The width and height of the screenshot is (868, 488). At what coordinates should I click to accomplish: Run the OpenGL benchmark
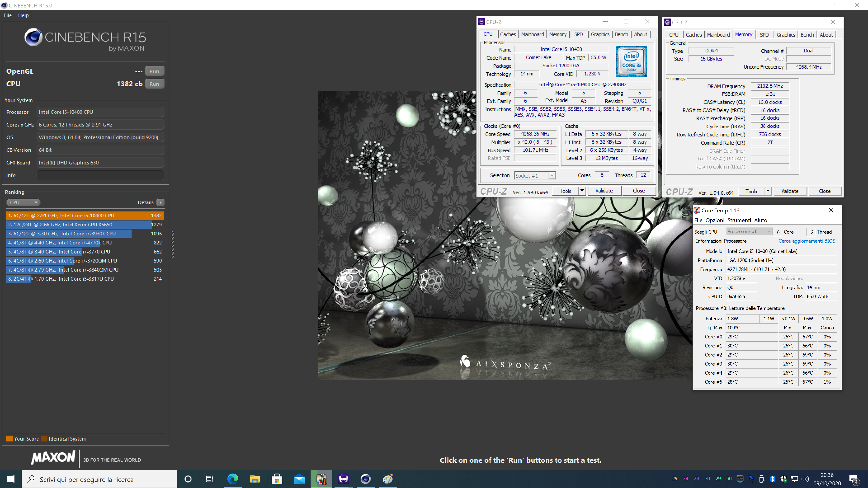tap(154, 71)
